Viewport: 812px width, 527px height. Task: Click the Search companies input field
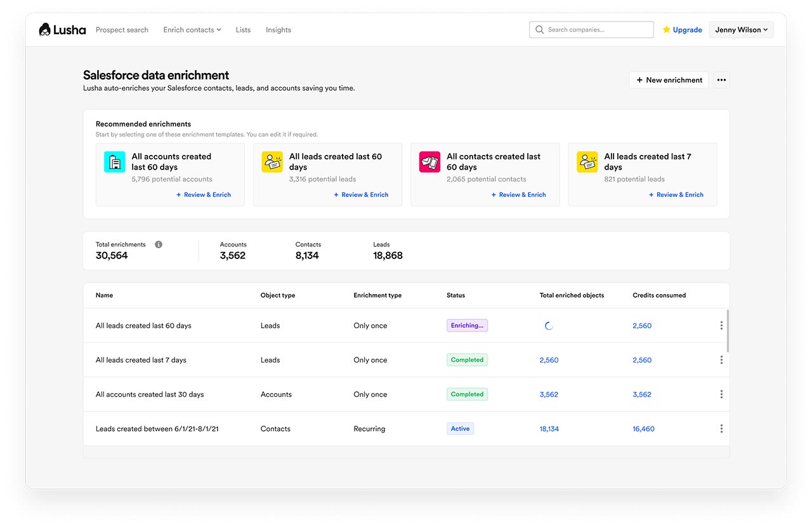591,30
